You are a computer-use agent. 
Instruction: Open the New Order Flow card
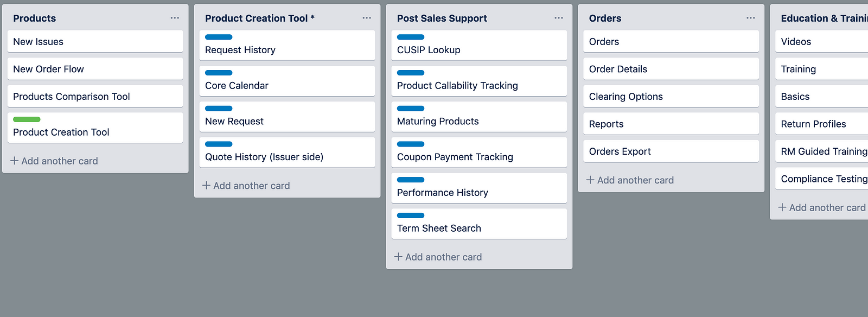95,69
